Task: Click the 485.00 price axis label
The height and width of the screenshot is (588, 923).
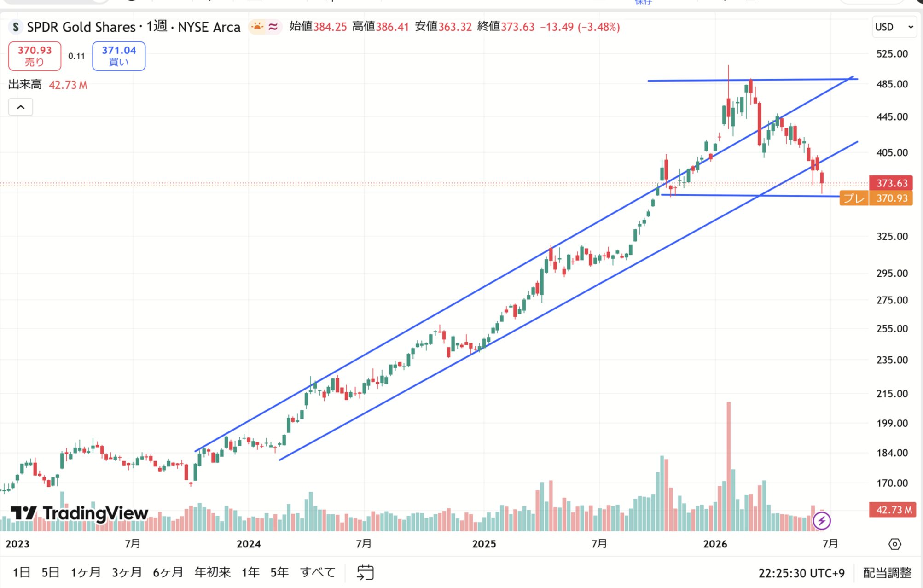Action: click(x=892, y=84)
